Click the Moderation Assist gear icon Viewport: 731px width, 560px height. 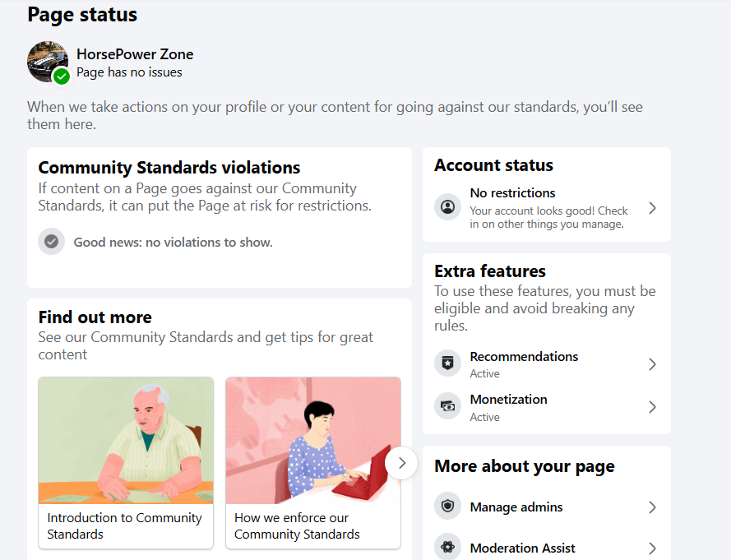[x=447, y=548]
